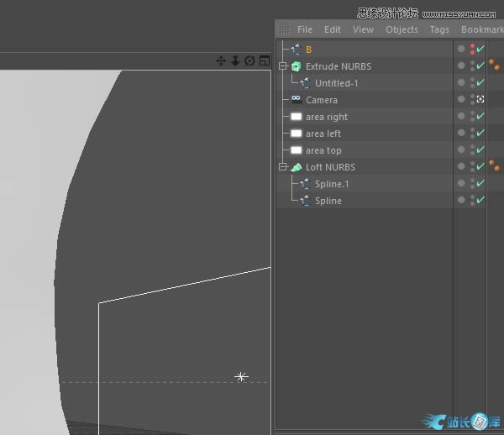
Task: Select the Spline object name
Action: point(328,201)
